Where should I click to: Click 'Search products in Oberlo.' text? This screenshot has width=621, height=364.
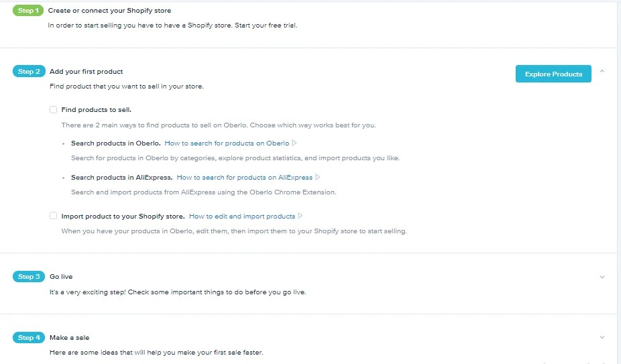coord(115,143)
